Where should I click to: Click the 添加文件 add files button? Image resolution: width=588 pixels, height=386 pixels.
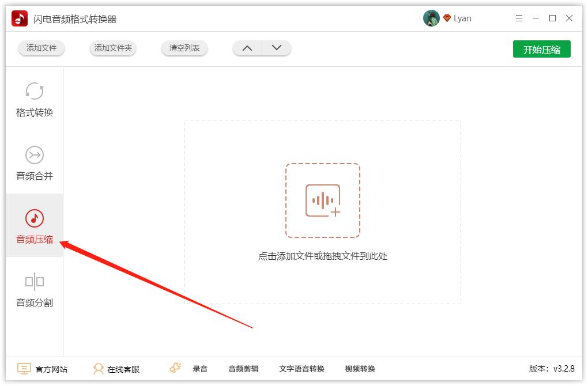click(x=41, y=48)
